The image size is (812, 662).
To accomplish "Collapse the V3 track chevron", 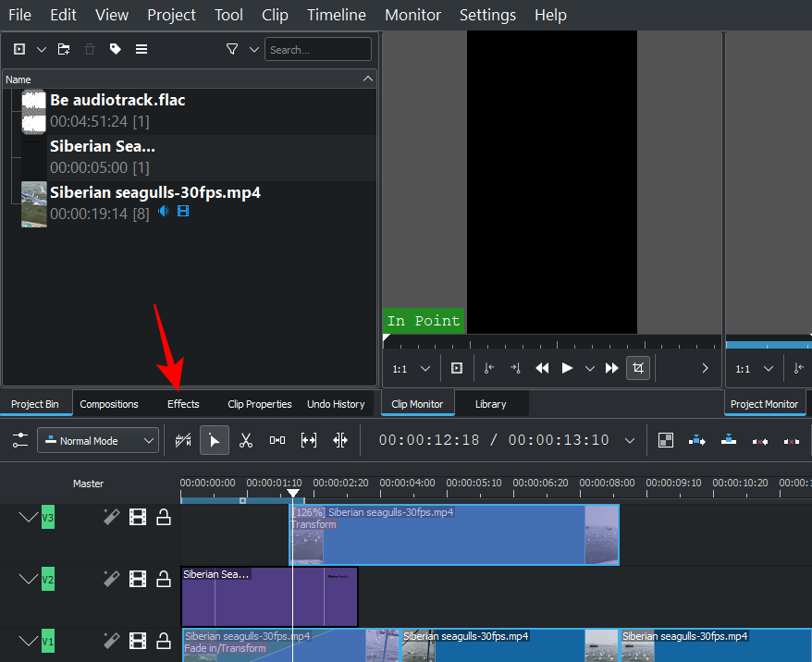I will (x=28, y=517).
